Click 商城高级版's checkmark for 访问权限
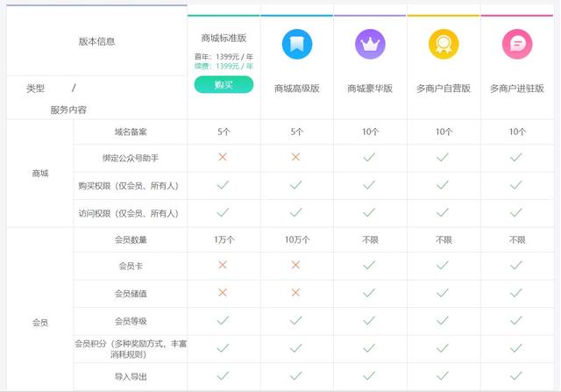Image resolution: width=561 pixels, height=392 pixels. click(296, 212)
